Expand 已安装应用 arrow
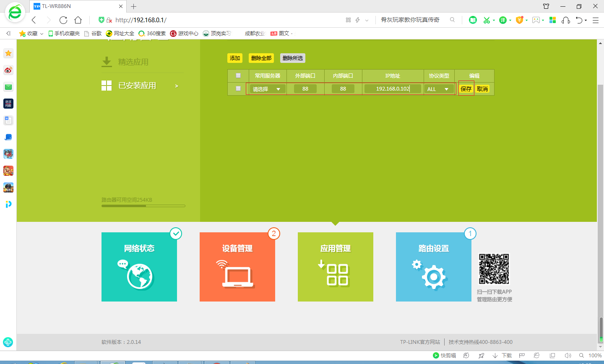604x364 pixels. click(177, 86)
